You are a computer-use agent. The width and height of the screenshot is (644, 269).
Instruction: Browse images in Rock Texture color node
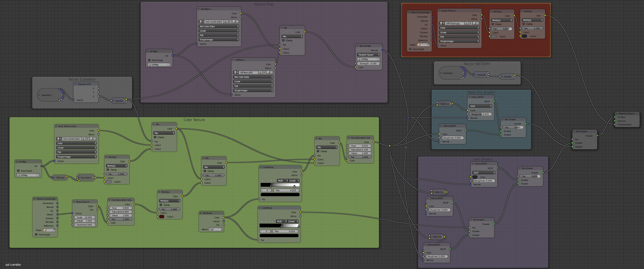pos(59,139)
